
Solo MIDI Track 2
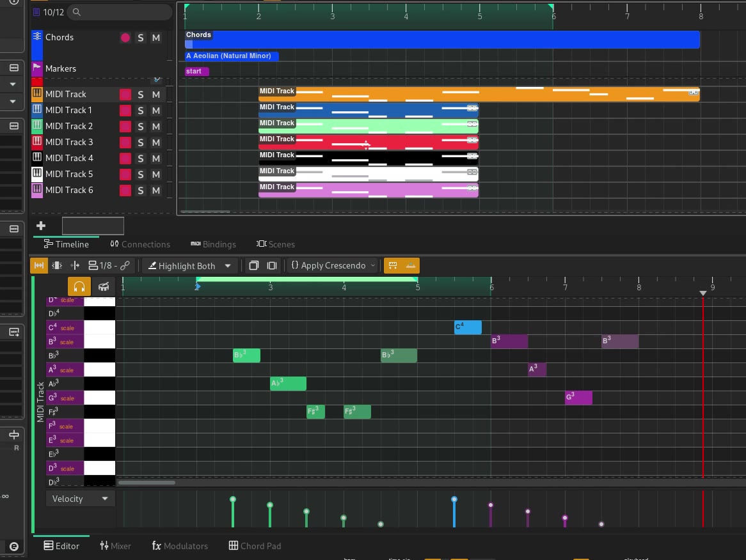[x=140, y=127]
